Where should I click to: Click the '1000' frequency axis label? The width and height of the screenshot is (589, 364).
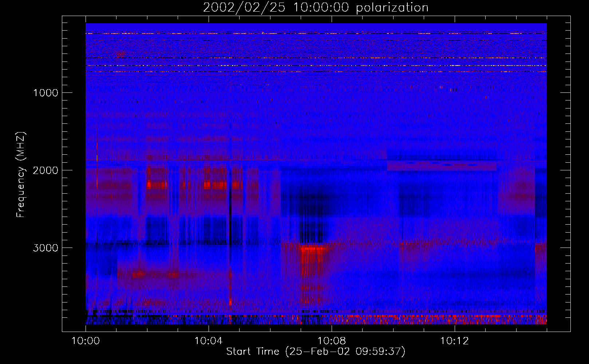tap(46, 93)
